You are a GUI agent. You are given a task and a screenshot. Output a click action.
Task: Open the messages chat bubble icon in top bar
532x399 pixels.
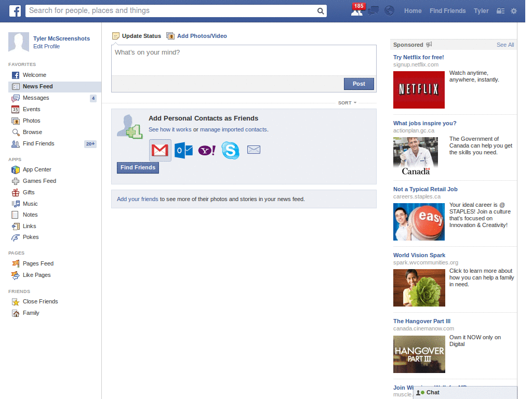pos(373,11)
